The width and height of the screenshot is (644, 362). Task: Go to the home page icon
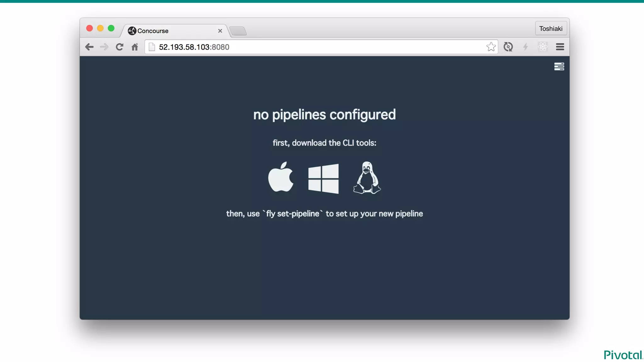135,47
